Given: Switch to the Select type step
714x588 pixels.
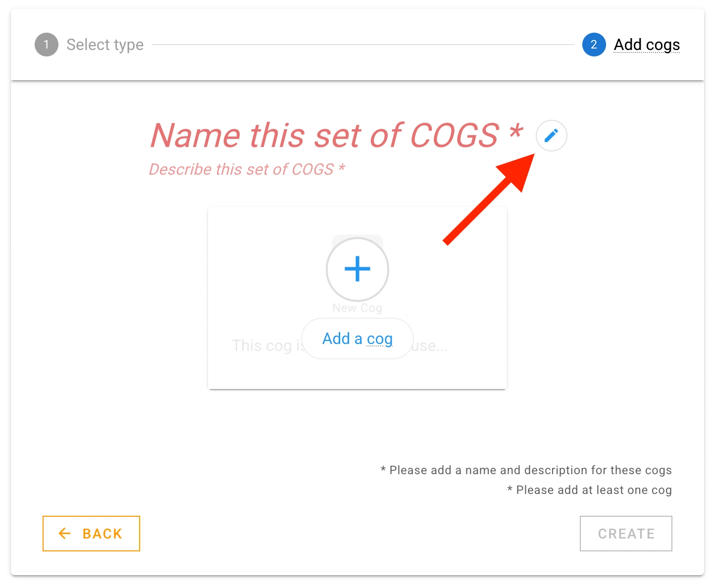Looking at the screenshot, I should pyautogui.click(x=104, y=45).
